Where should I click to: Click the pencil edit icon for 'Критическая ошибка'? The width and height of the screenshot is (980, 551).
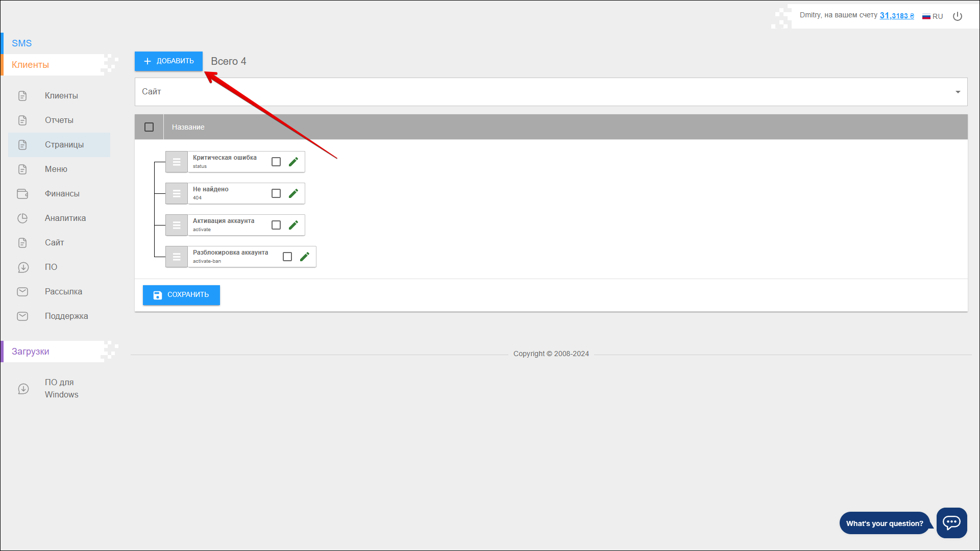(x=293, y=162)
